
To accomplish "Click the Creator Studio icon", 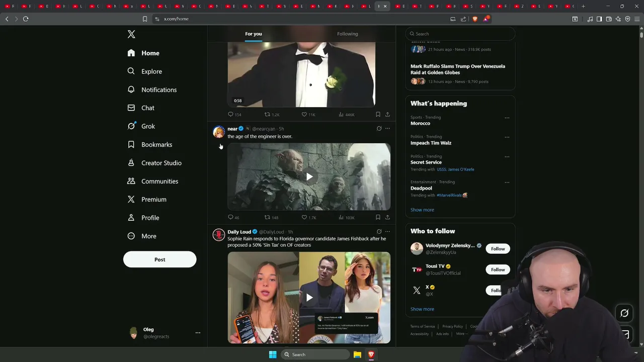I will [131, 163].
